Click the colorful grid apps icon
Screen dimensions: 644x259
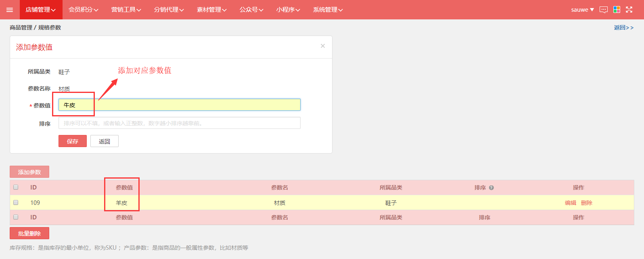click(617, 10)
